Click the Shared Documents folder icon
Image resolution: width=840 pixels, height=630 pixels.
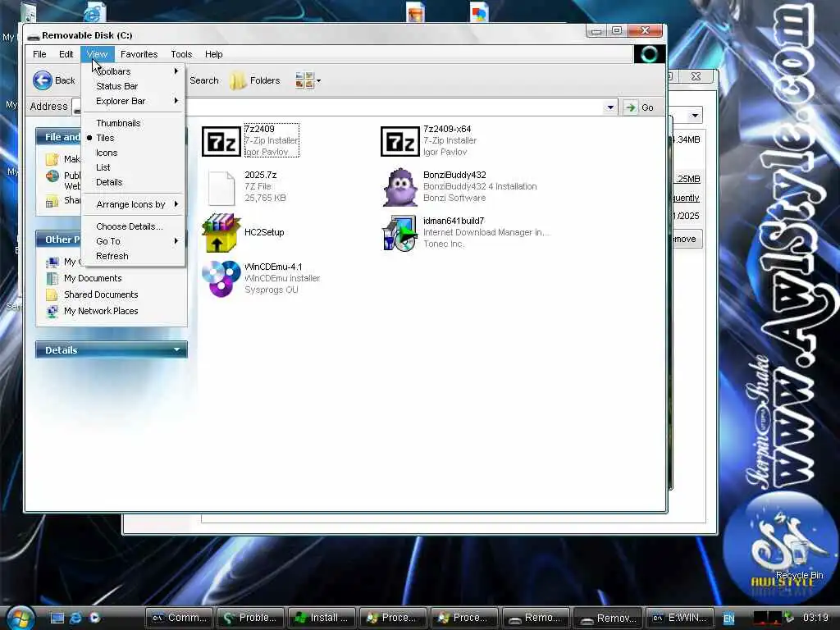[52, 294]
